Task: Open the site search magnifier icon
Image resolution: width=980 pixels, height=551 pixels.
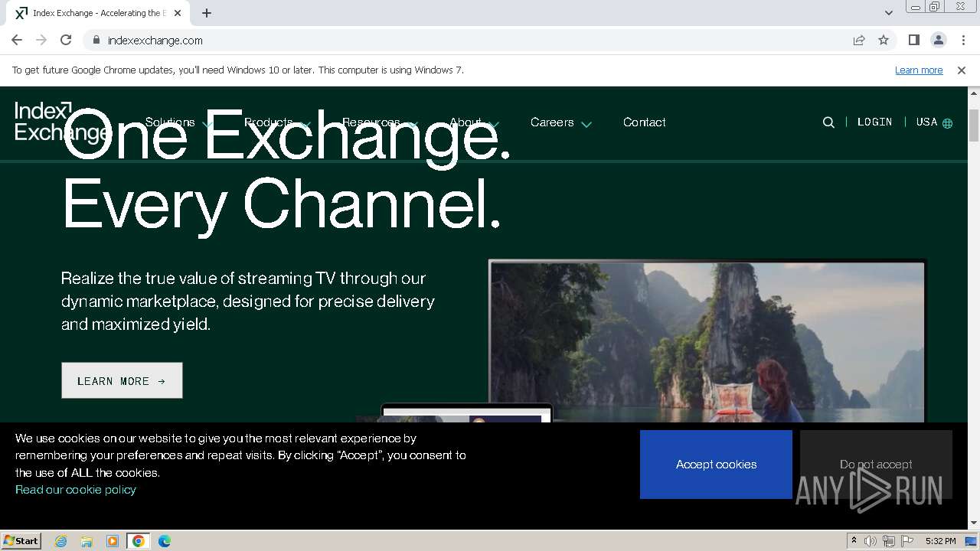Action: point(828,122)
